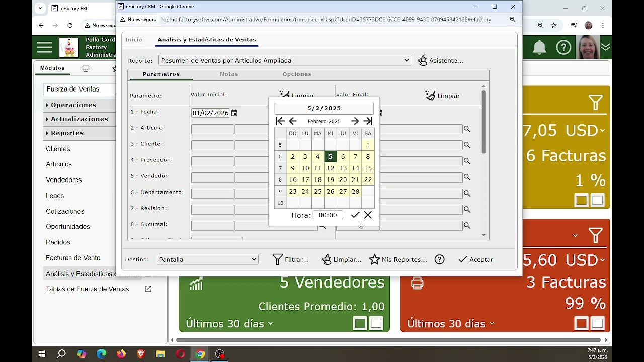Cancel the calendar popup with X icon
This screenshot has height=362, width=644.
368,215
